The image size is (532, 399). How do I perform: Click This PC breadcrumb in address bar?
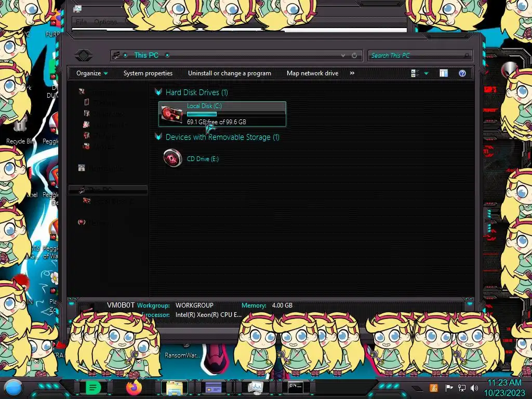coord(146,55)
